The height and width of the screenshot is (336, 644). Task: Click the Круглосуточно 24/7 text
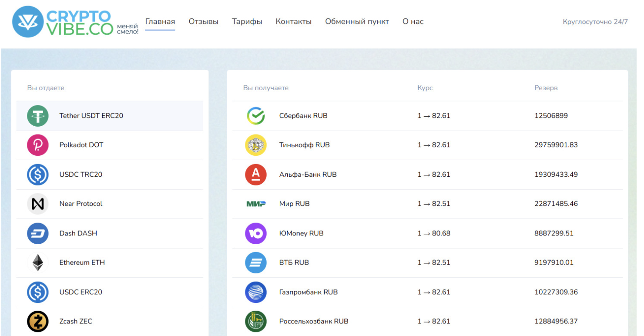[595, 22]
